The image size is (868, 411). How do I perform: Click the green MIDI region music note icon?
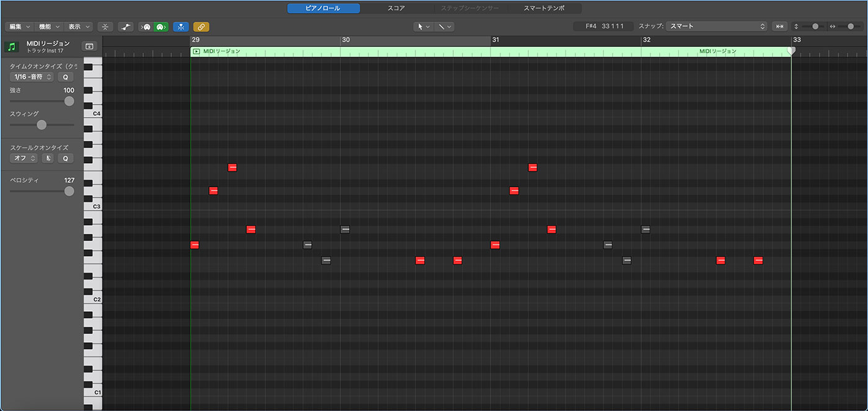[x=12, y=46]
